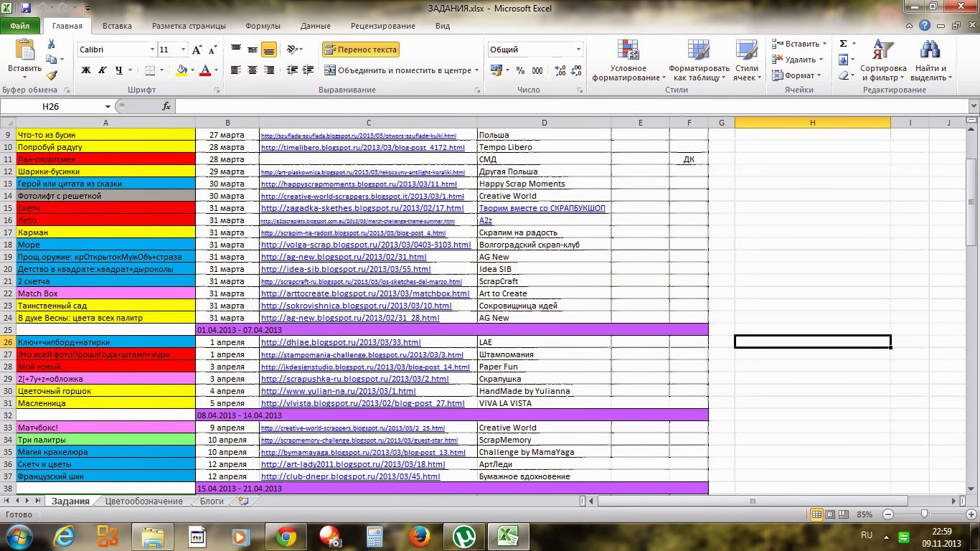Toggle highlighted bottom vertical alignment
The width and height of the screenshot is (980, 551).
click(268, 50)
